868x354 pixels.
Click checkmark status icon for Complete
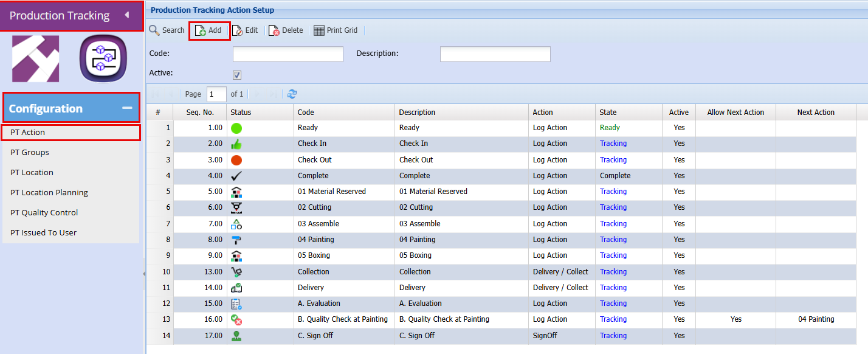click(236, 176)
